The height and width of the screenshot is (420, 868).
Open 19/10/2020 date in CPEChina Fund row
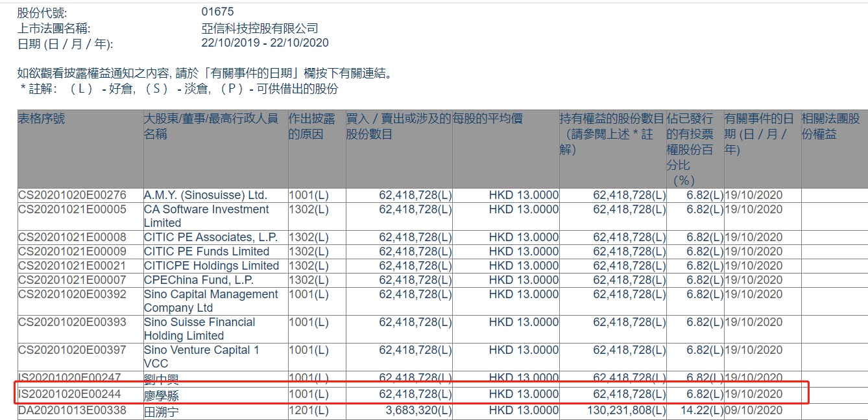click(754, 280)
